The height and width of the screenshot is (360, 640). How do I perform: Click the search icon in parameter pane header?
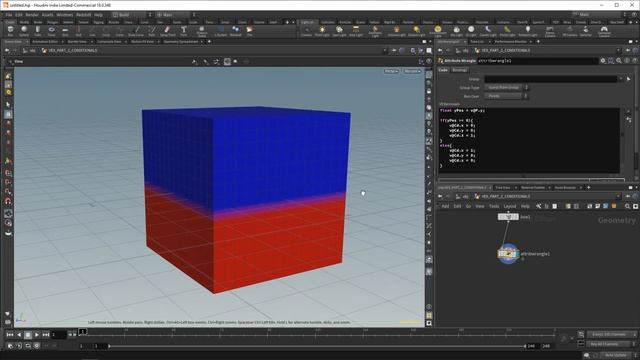[619, 60]
